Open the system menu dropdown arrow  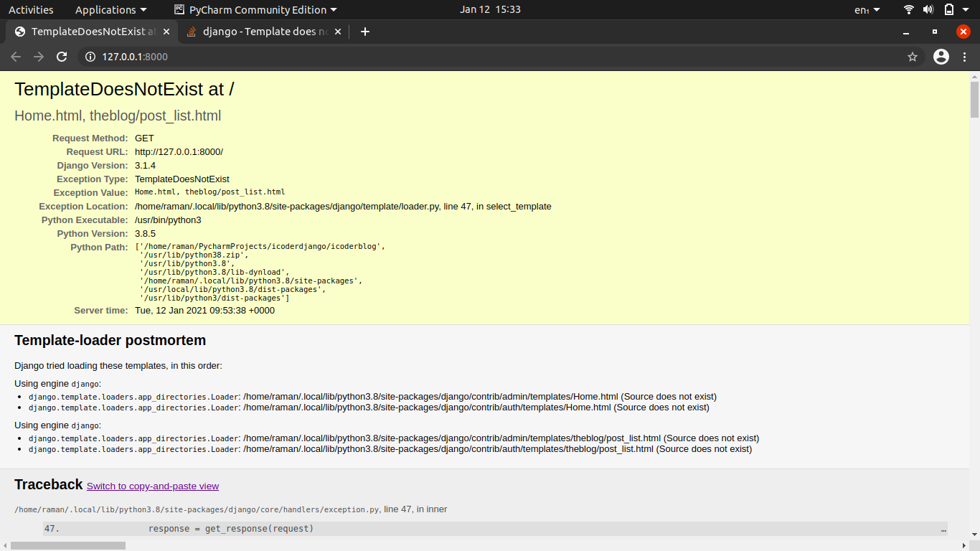pos(967,10)
